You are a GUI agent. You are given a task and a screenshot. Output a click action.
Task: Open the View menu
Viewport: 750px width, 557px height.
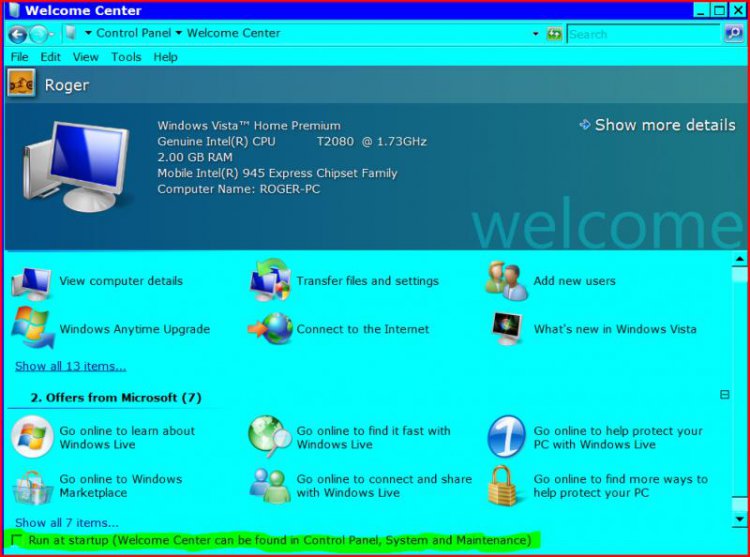pos(86,57)
